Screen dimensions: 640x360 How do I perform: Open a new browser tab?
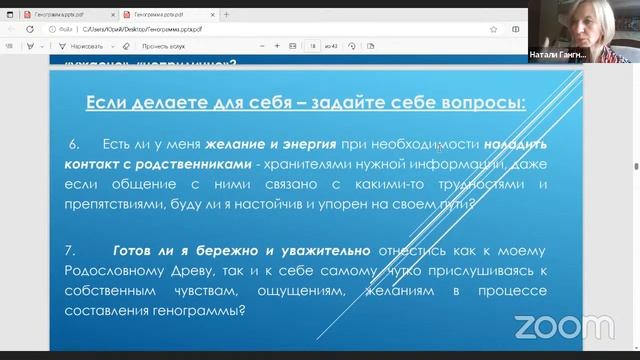click(227, 15)
